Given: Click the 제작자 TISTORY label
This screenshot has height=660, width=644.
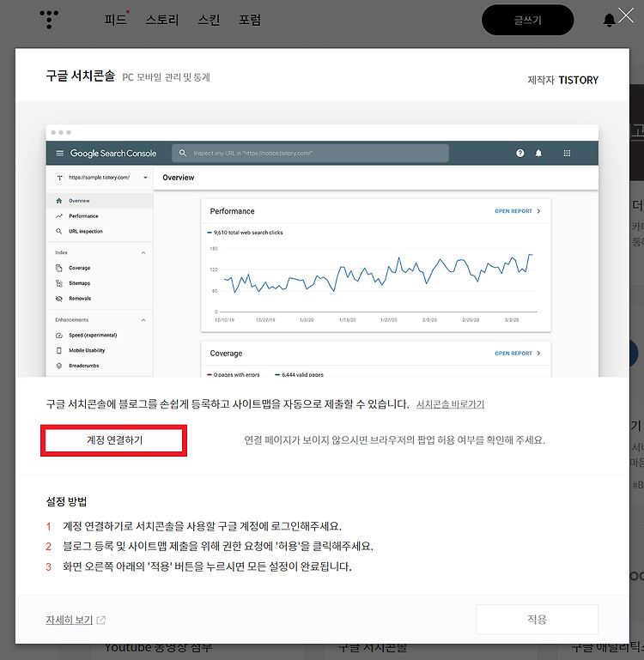Looking at the screenshot, I should click(562, 80).
